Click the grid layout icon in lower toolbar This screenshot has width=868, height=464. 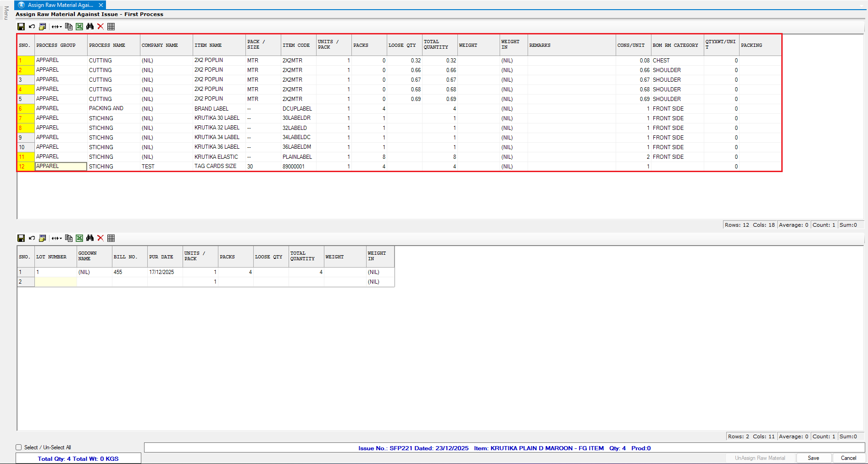pyautogui.click(x=111, y=238)
